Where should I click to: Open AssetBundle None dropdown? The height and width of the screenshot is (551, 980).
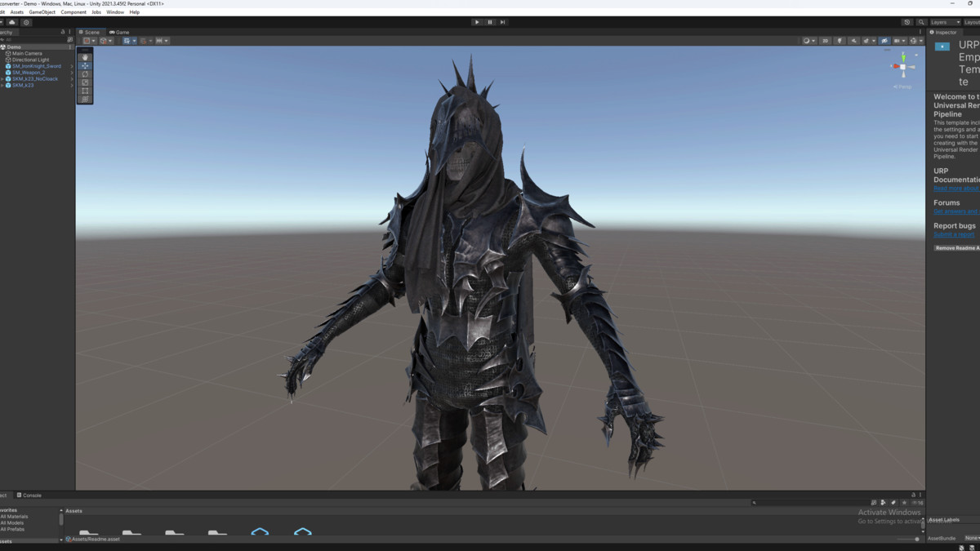coord(972,538)
